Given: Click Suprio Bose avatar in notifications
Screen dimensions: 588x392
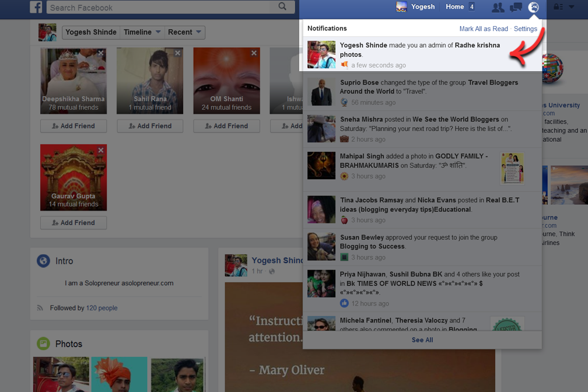Looking at the screenshot, I should [x=321, y=92].
